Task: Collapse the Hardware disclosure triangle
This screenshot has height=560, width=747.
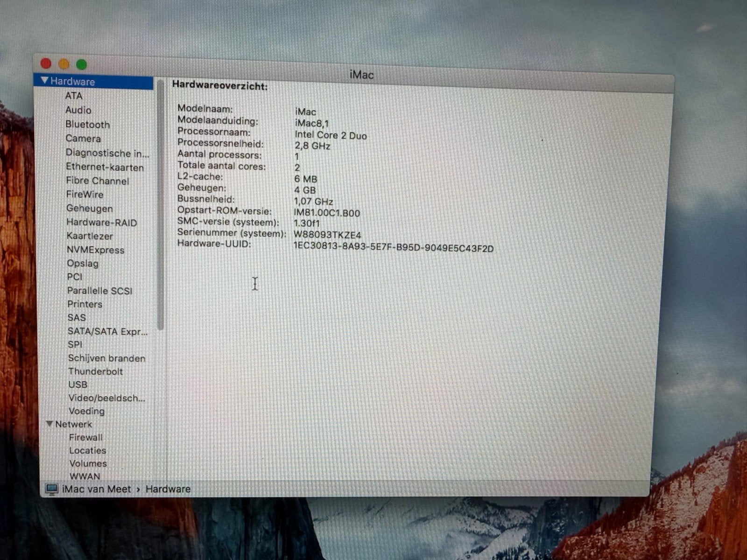Action: click(45, 80)
